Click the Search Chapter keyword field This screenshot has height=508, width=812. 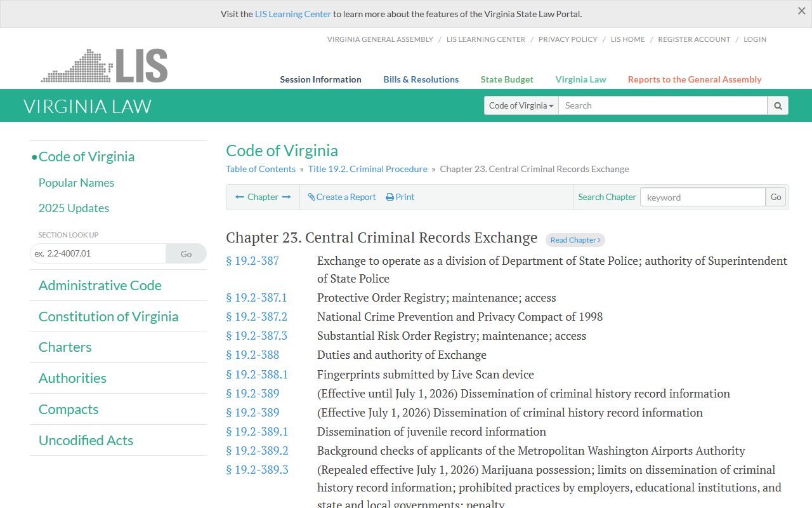[x=703, y=197]
